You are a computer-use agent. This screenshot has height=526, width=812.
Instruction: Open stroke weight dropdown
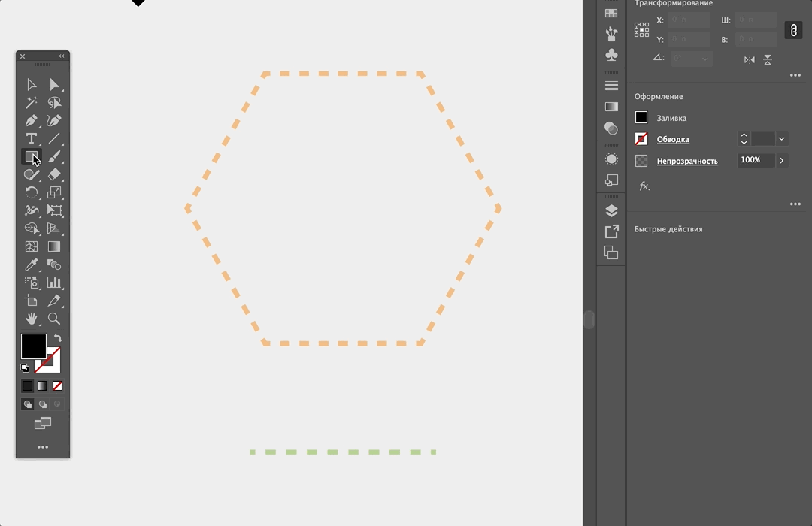point(781,139)
